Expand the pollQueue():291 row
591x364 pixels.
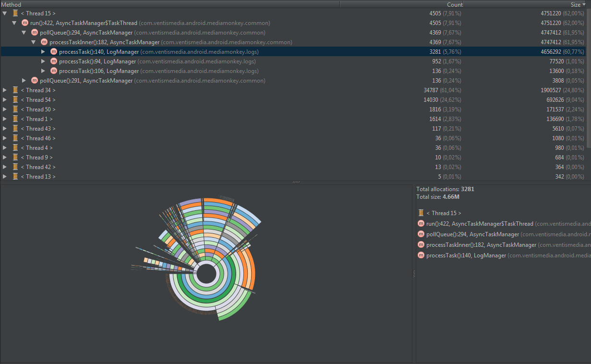[24, 81]
